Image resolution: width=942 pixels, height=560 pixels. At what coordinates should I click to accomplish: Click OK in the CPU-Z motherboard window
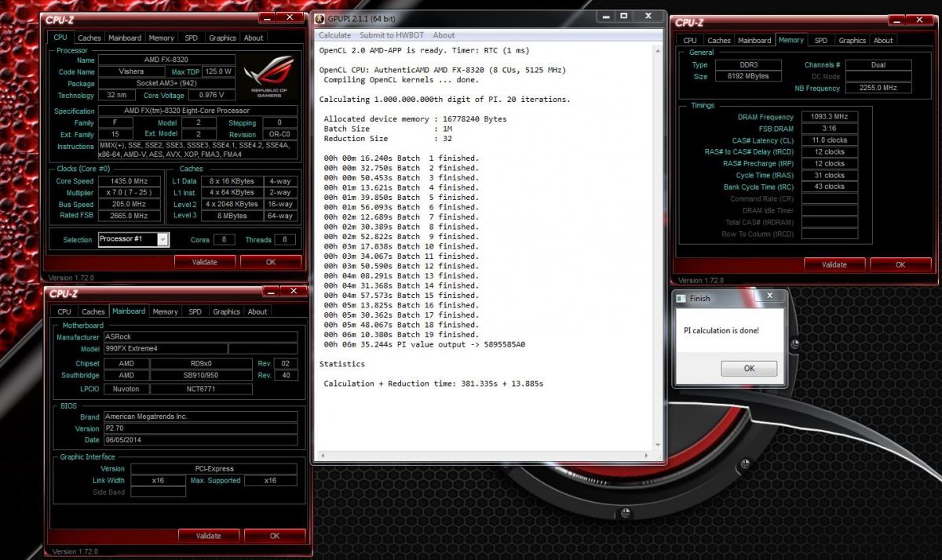pos(275,536)
